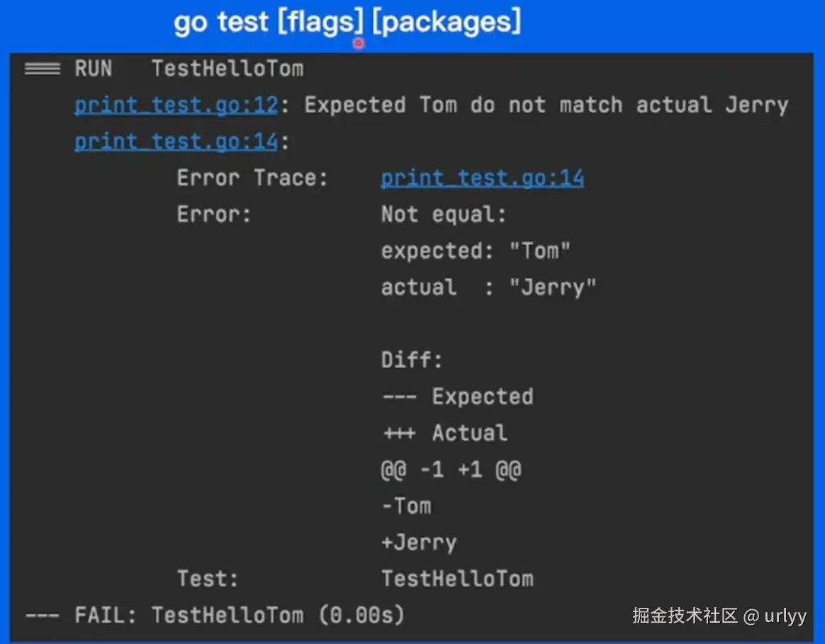The width and height of the screenshot is (825, 644).
Task: Click the 'Not equal:' error text
Action: (444, 214)
